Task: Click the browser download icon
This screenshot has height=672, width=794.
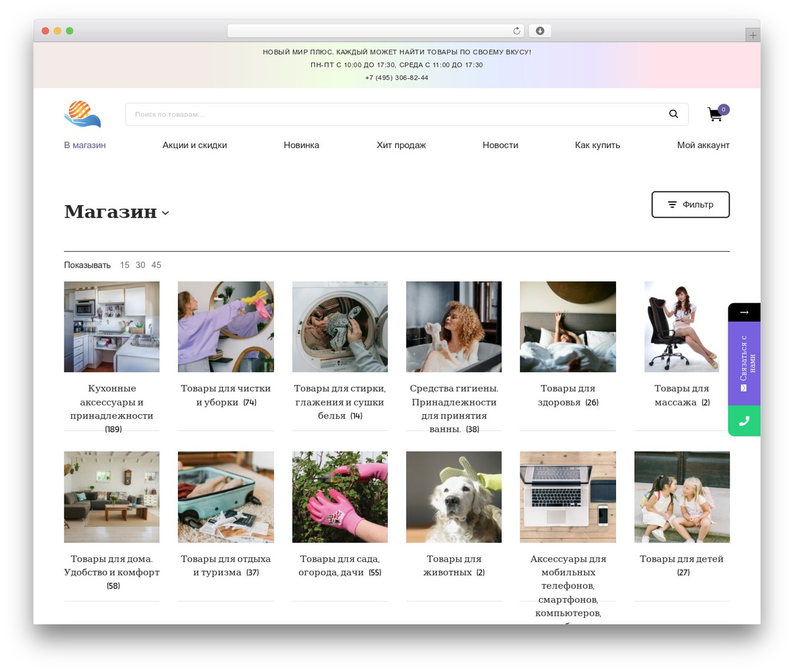Action: point(540,31)
